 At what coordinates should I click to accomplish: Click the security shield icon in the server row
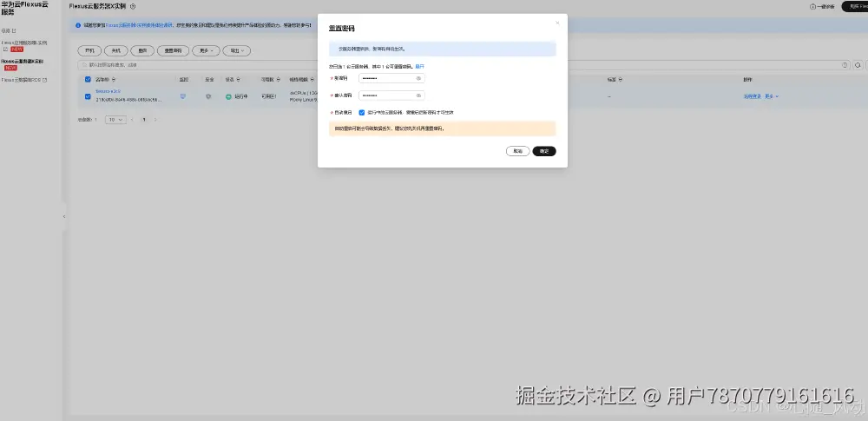pyautogui.click(x=208, y=96)
